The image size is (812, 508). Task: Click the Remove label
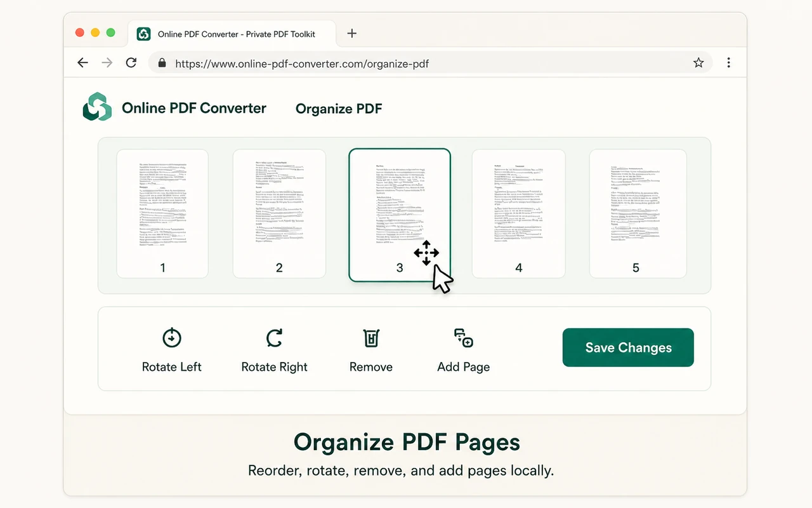[371, 367]
